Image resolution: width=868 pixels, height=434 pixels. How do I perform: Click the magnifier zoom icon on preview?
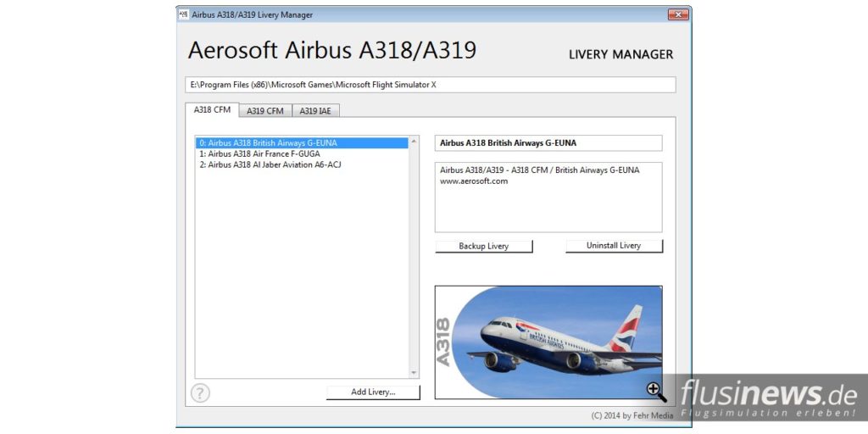click(656, 392)
